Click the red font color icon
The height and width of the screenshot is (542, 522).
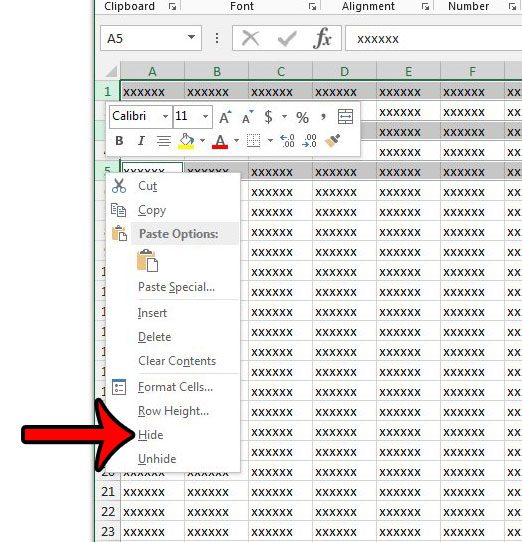220,141
